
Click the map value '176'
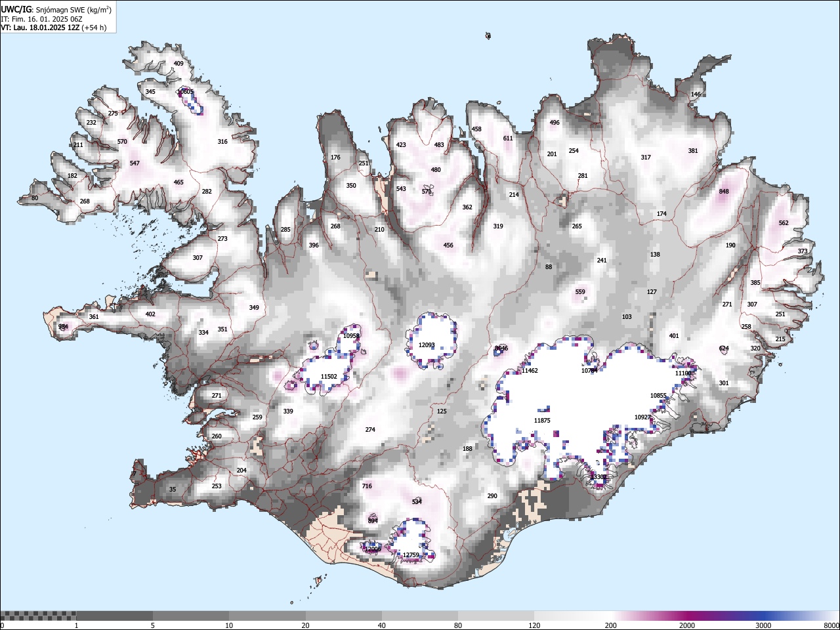click(335, 157)
